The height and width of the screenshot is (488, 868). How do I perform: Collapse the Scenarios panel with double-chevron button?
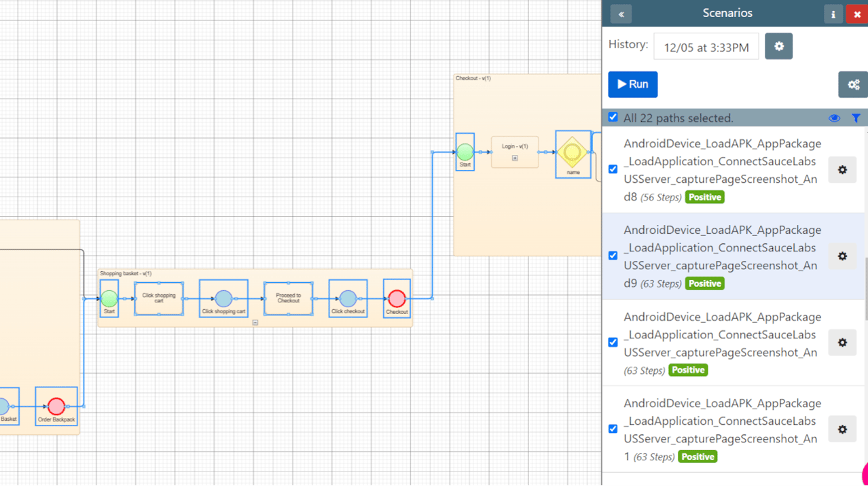click(x=621, y=14)
